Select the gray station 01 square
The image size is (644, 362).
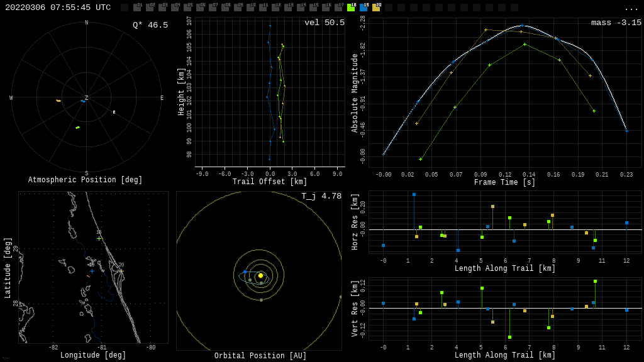click(137, 8)
